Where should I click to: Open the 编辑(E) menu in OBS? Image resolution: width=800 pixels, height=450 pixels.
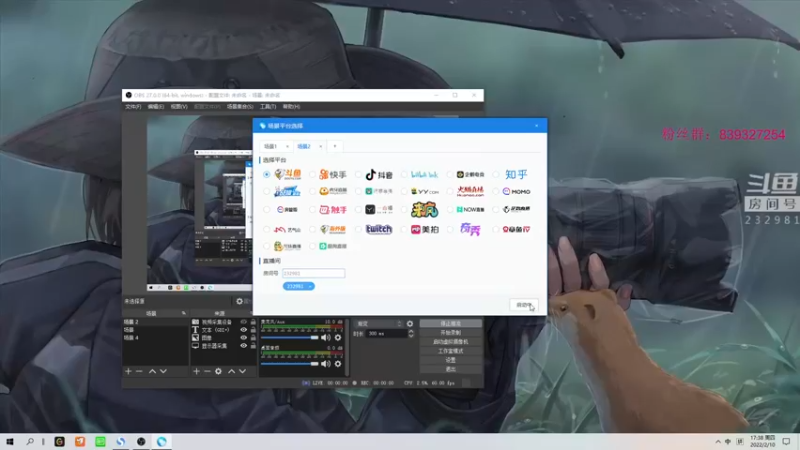tap(156, 107)
